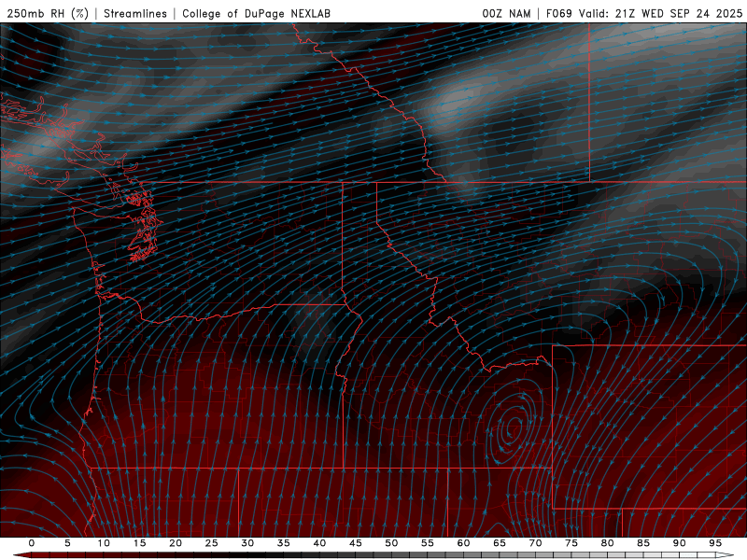
Task: Click the streamline vortex center on the map
Action: click(x=512, y=427)
